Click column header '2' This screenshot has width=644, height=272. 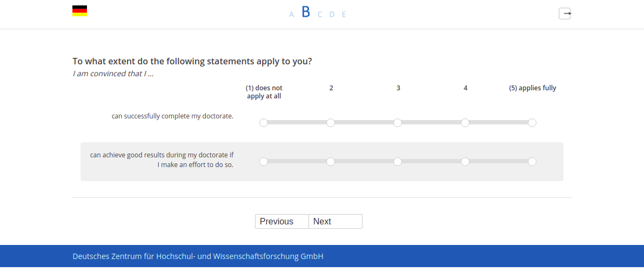coord(331,88)
